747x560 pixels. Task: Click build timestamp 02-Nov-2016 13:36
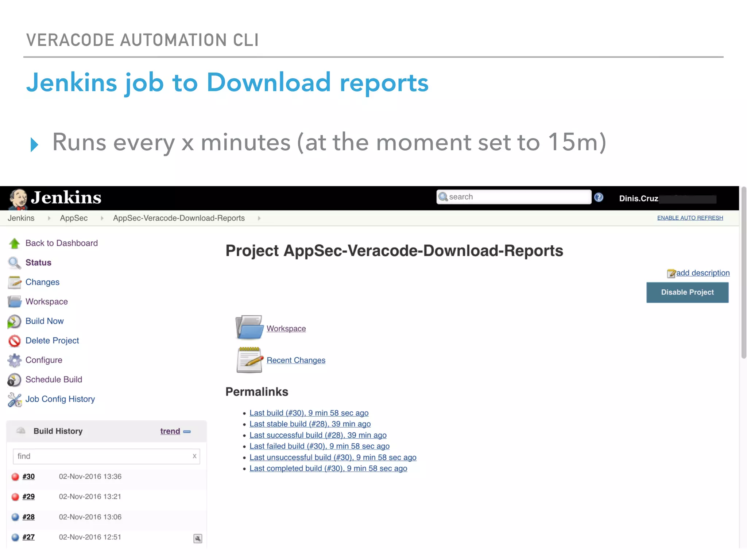90,477
